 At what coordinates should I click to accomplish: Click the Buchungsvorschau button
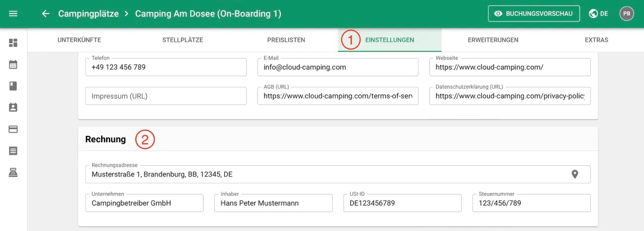point(534,14)
